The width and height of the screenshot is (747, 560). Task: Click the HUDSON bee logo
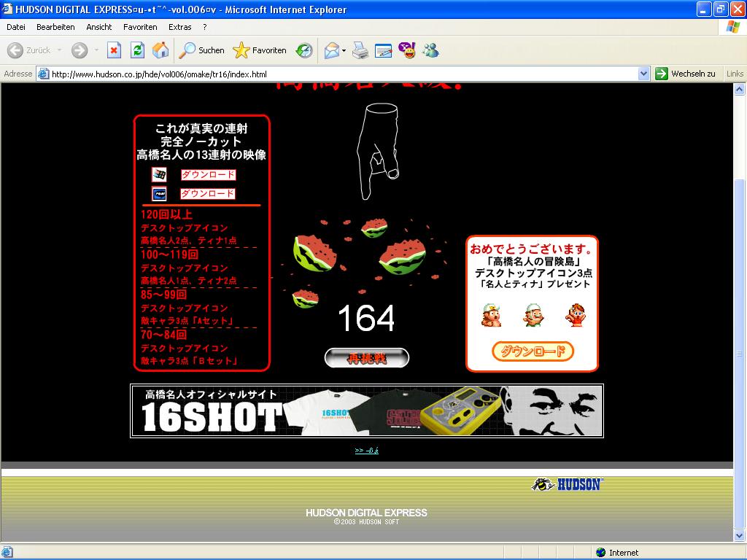pos(567,484)
